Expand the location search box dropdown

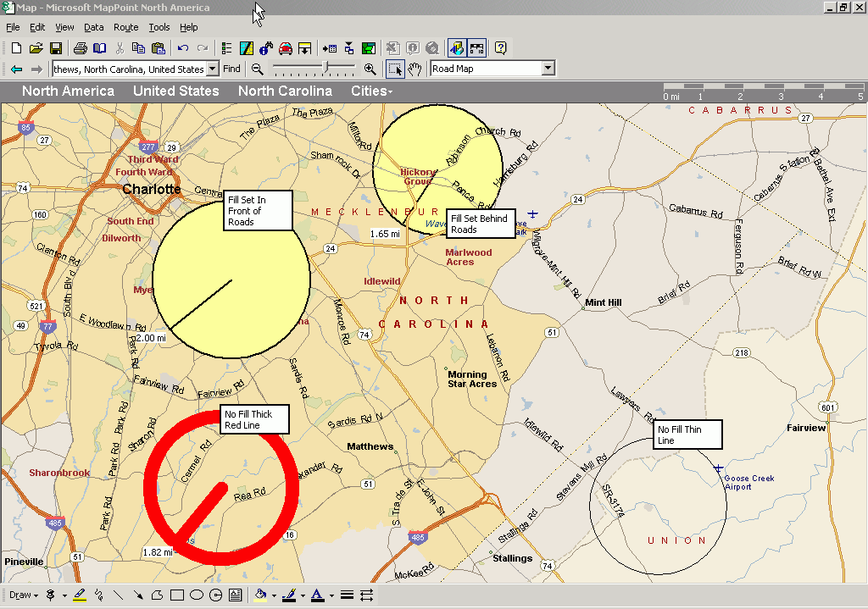[x=212, y=69]
